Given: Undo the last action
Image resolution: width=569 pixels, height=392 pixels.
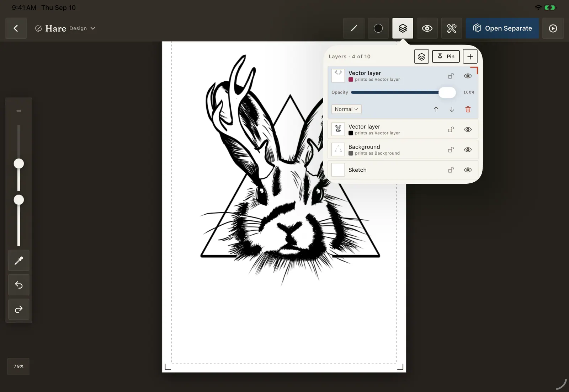Looking at the screenshot, I should point(19,285).
